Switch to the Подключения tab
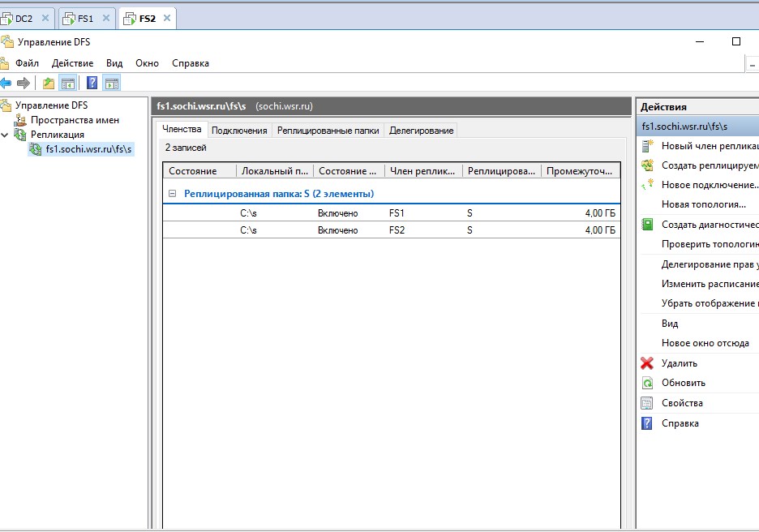Screen dimensions: 759x532 pyautogui.click(x=239, y=131)
